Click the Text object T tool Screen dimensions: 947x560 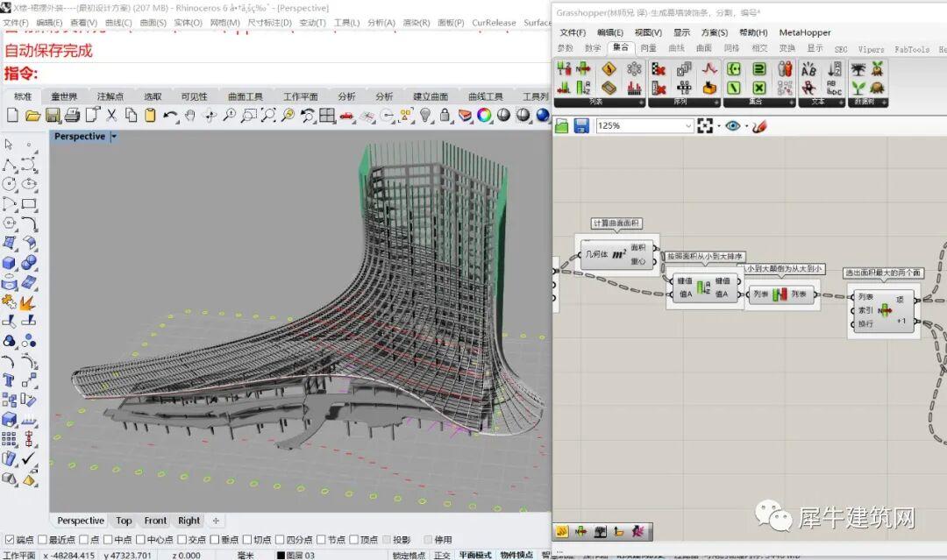[9, 380]
